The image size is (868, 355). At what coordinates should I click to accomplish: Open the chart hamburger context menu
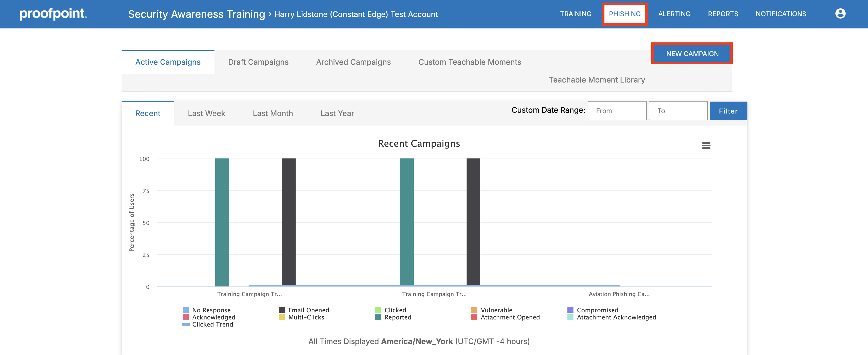tap(706, 145)
